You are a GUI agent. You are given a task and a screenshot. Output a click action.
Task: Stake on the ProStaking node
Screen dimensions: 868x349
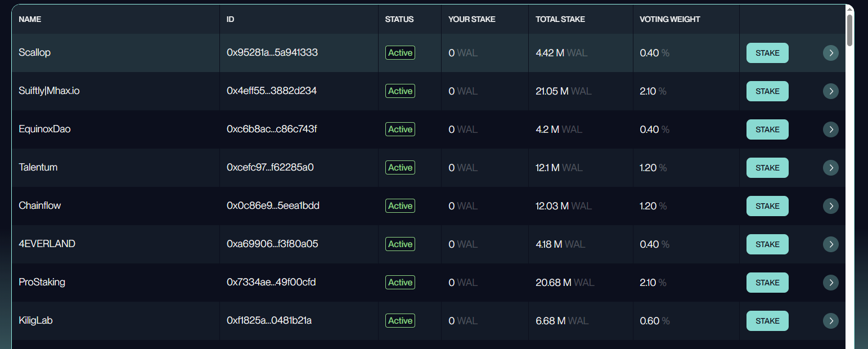(767, 283)
